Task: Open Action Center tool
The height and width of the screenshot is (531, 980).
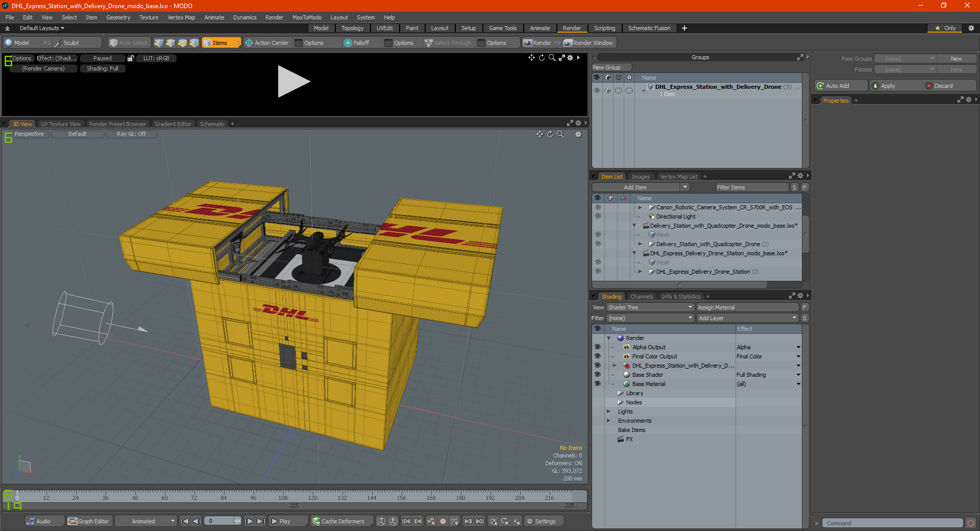Action: pyautogui.click(x=266, y=43)
